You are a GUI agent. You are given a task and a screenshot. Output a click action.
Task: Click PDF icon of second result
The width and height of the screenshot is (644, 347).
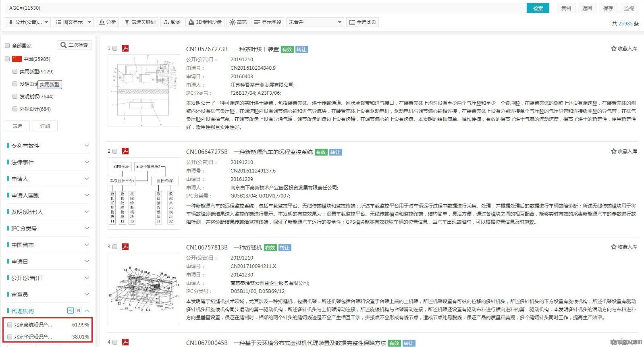pos(125,151)
